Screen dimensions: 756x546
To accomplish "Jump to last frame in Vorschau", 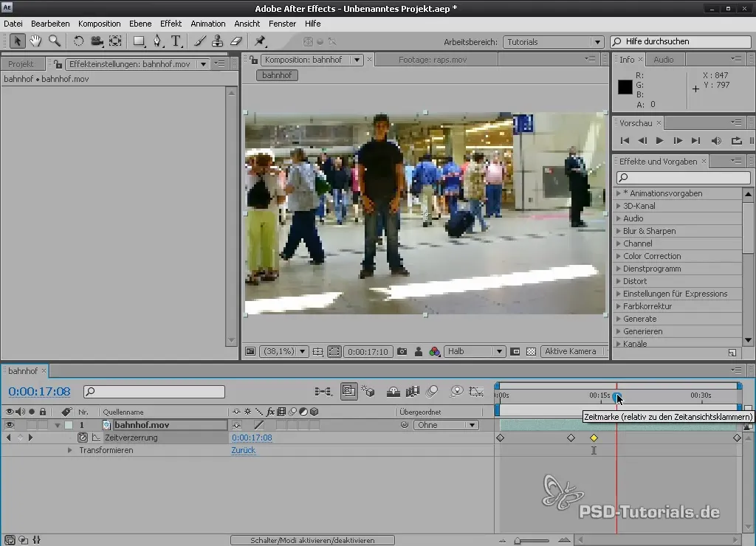I will [695, 141].
